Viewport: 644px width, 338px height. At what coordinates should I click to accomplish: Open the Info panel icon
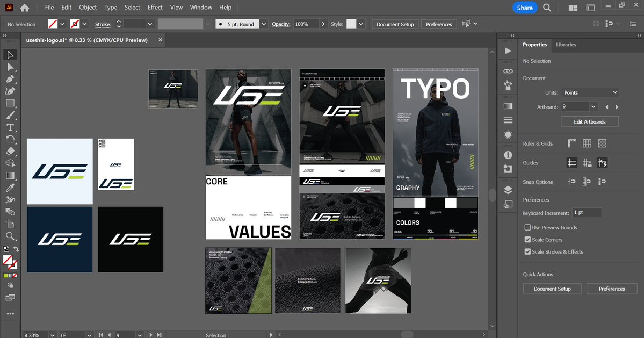(508, 155)
